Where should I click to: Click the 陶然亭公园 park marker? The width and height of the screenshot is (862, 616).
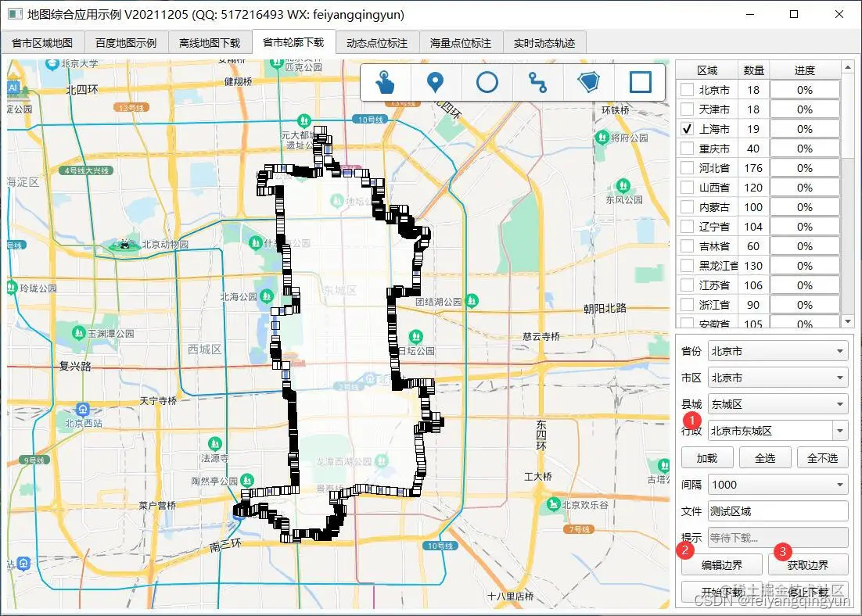click(247, 480)
